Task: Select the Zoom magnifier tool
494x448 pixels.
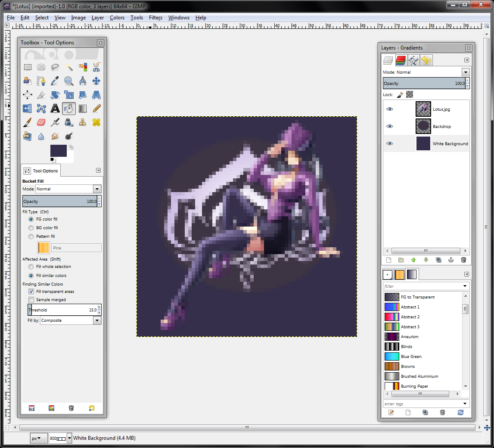Action: coord(69,81)
